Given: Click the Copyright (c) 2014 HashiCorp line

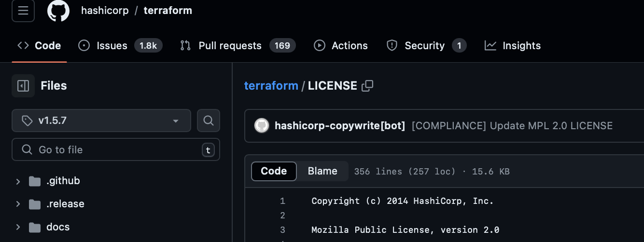Looking at the screenshot, I should (x=403, y=201).
